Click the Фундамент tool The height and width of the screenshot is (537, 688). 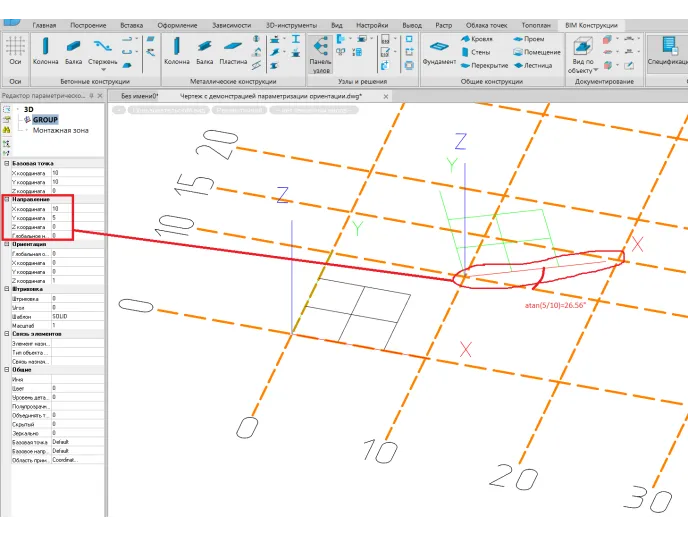(x=439, y=52)
